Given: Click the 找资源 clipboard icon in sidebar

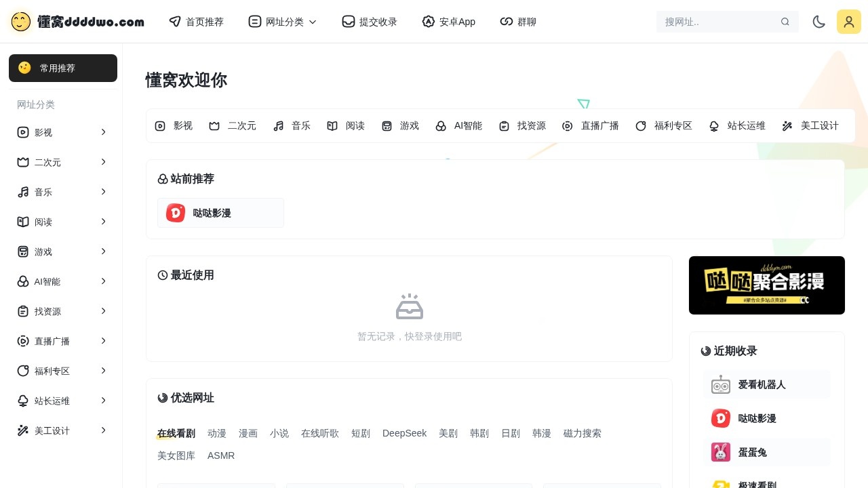Looking at the screenshot, I should tap(23, 311).
